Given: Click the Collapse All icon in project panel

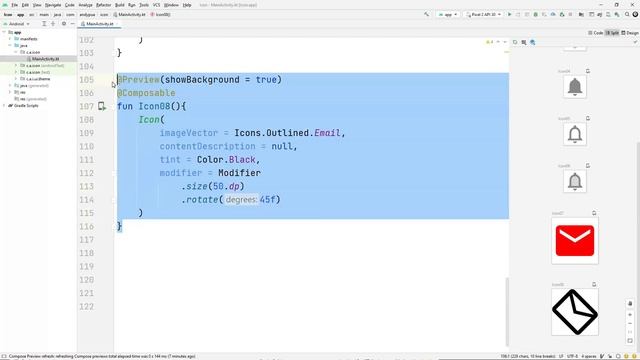Looking at the screenshot, I should click(53, 24).
